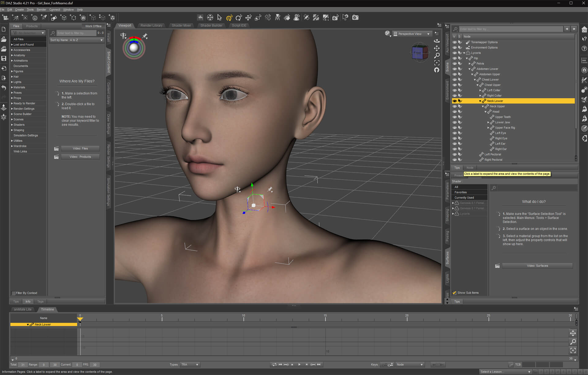Toggle visibility of Tonemapper Options
The width and height of the screenshot is (588, 375).
[x=455, y=42]
